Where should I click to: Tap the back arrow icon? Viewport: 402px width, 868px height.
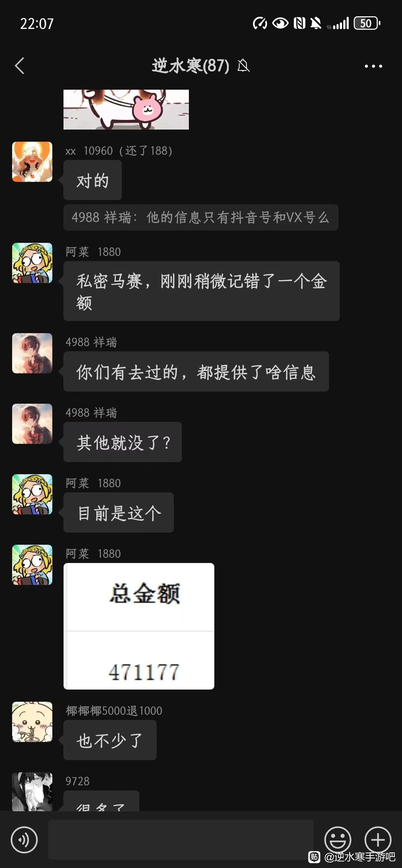point(19,65)
